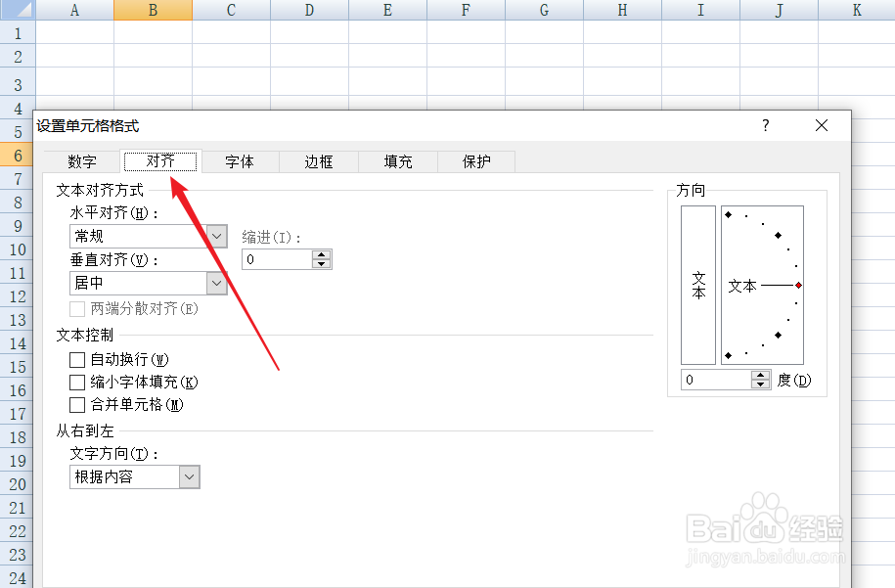Open the 保护 (Protection) tab
The image size is (895, 588).
tap(475, 161)
